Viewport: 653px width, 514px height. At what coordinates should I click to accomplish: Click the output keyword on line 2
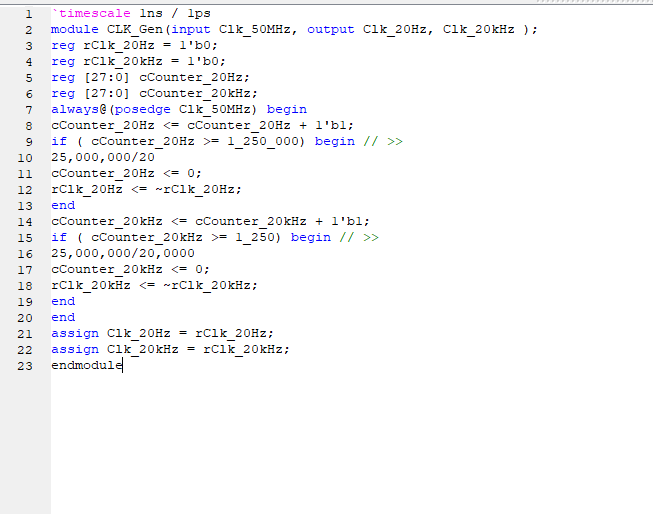(x=331, y=30)
